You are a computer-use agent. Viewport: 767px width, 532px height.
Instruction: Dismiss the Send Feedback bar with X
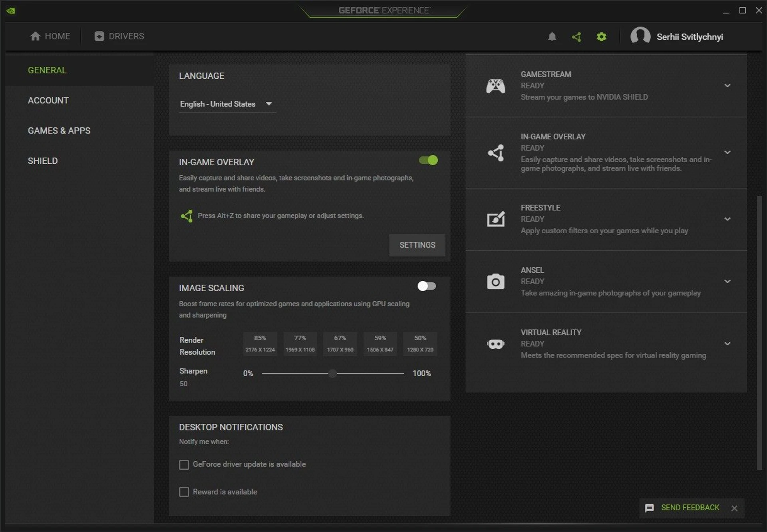[734, 508]
